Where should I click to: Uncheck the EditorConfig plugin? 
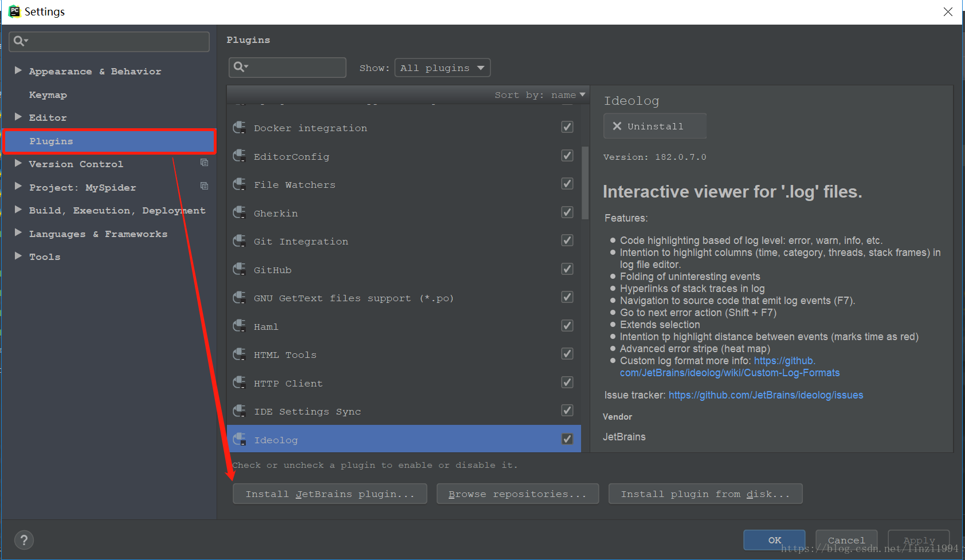point(567,156)
